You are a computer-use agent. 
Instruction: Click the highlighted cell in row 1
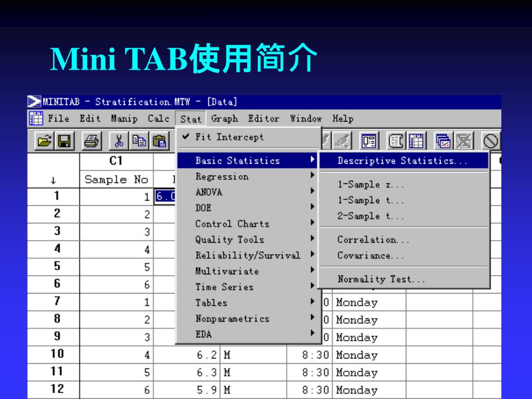point(165,196)
